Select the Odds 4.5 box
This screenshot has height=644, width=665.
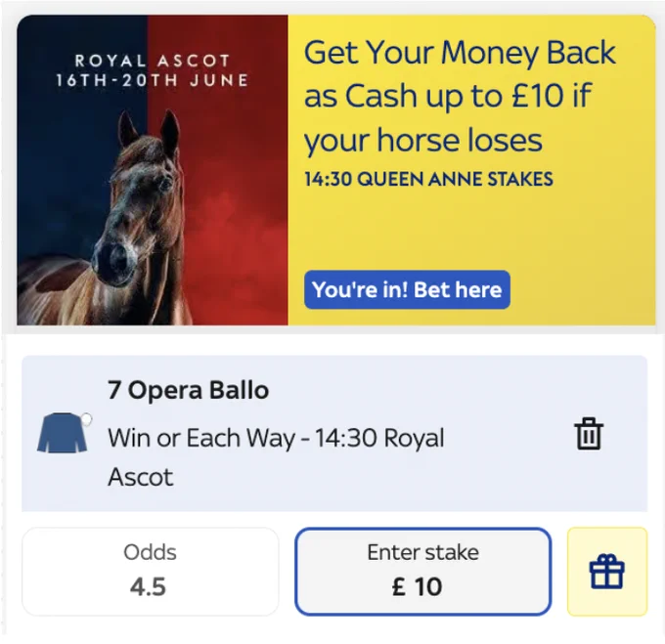(x=151, y=571)
